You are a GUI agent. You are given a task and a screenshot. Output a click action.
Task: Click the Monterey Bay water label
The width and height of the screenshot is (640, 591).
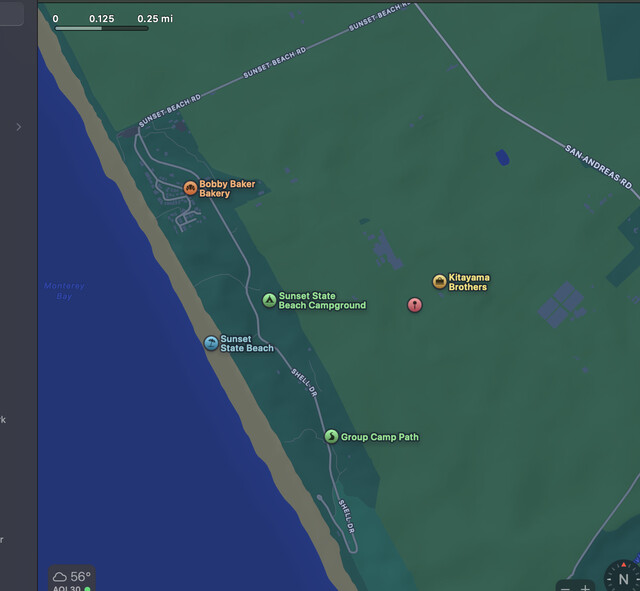[64, 291]
